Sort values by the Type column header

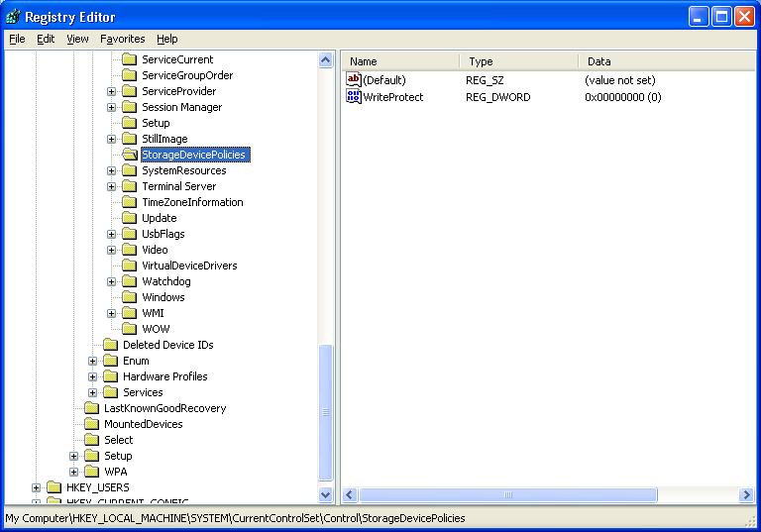[x=519, y=61]
